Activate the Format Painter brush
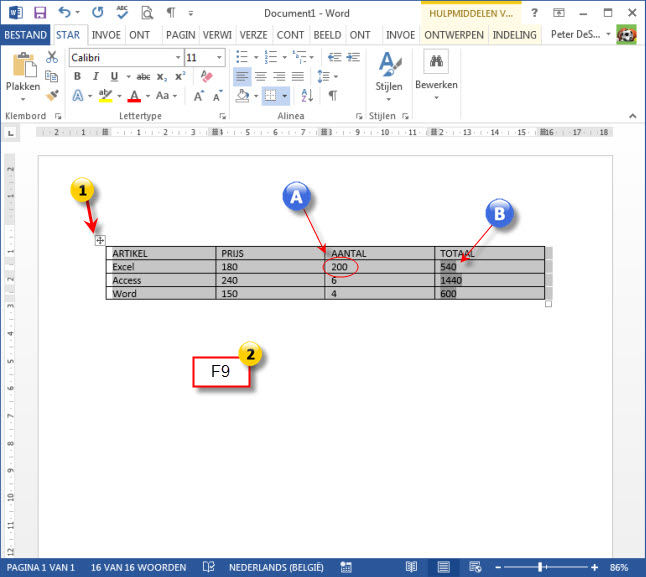 click(52, 96)
